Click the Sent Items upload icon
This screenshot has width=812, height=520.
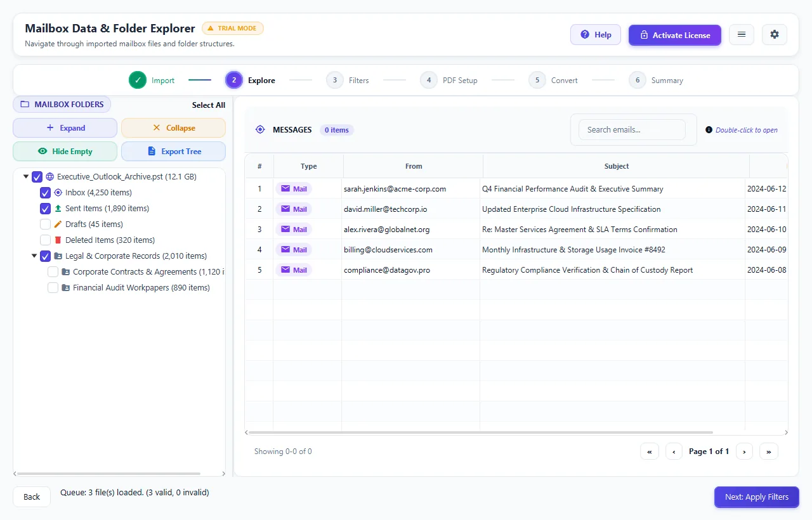coord(58,208)
